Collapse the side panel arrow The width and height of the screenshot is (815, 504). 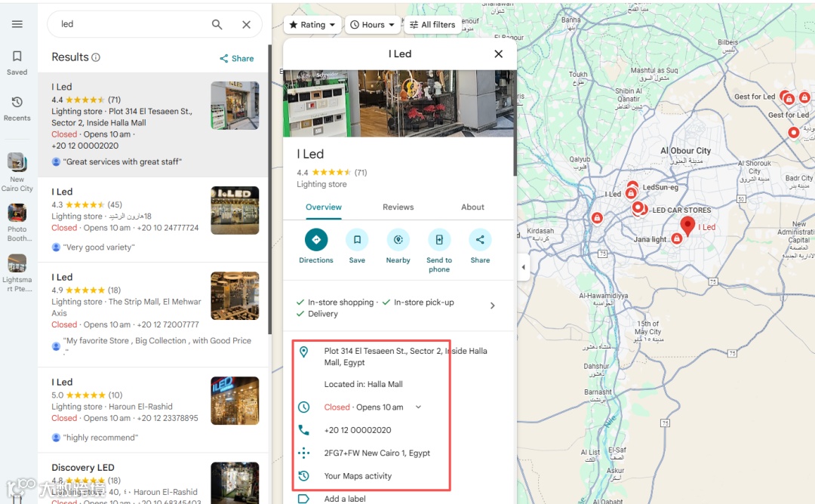point(524,267)
